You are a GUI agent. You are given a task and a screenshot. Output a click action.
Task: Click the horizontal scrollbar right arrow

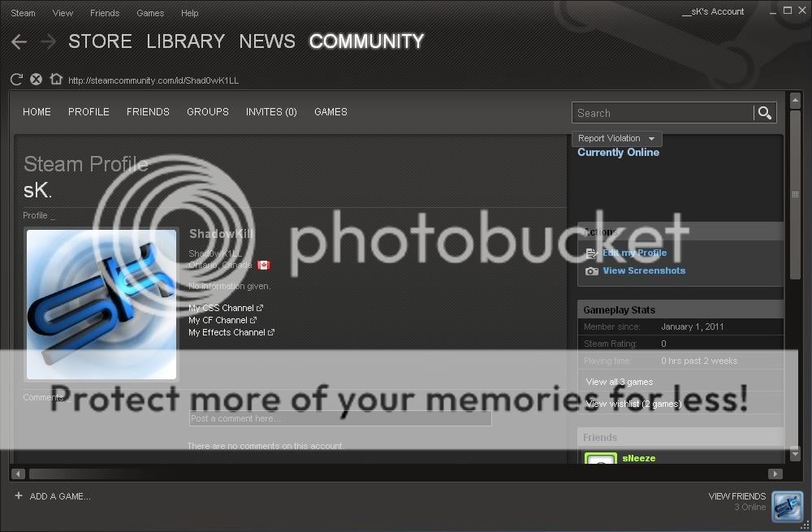tap(775, 474)
